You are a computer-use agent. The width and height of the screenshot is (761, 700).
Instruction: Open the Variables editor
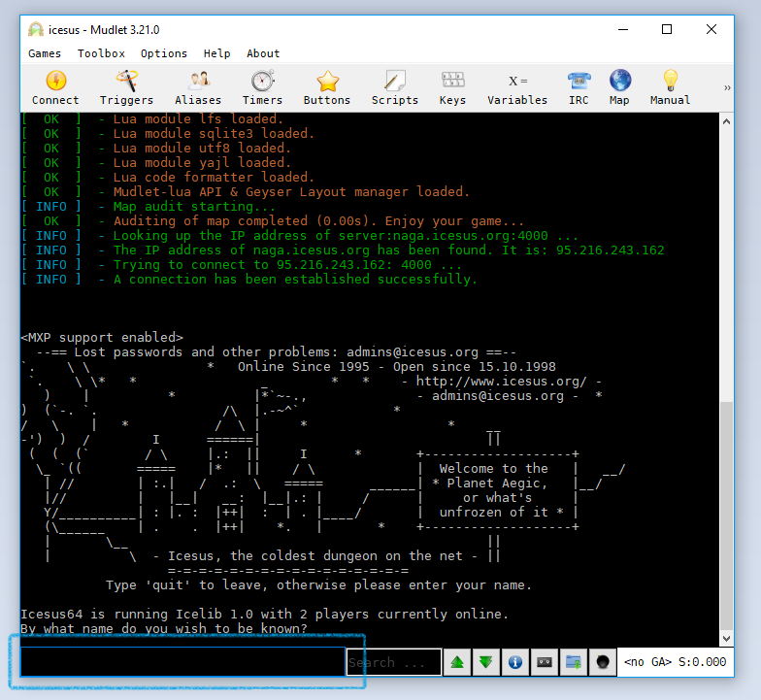coord(517,87)
